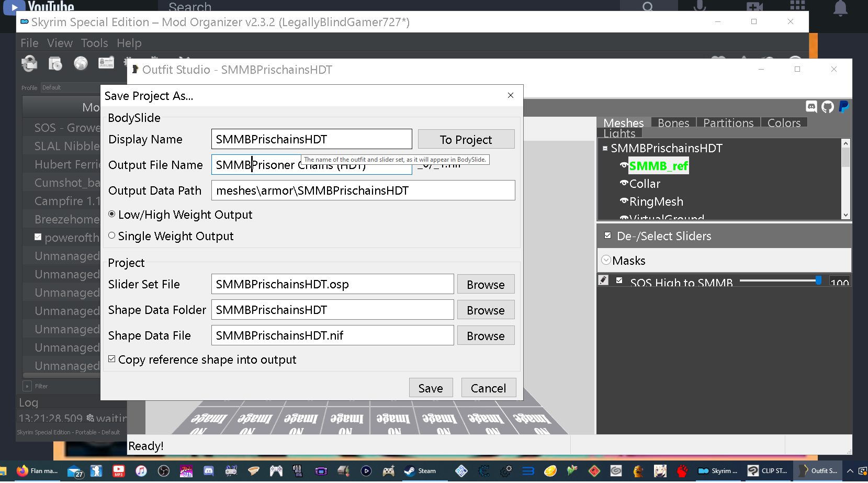868x483 pixels.
Task: Click the Output File Name input field
Action: [x=311, y=165]
